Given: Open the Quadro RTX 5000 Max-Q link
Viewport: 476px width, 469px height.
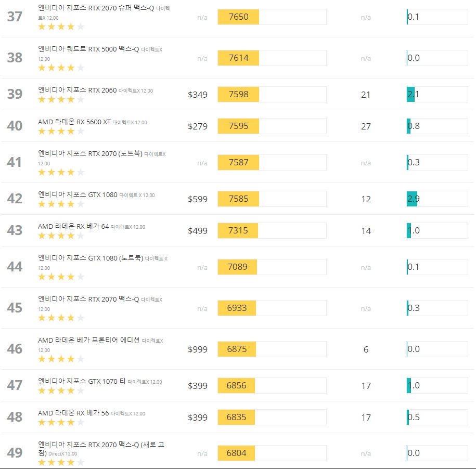Looking at the screenshot, I should click(x=88, y=49).
